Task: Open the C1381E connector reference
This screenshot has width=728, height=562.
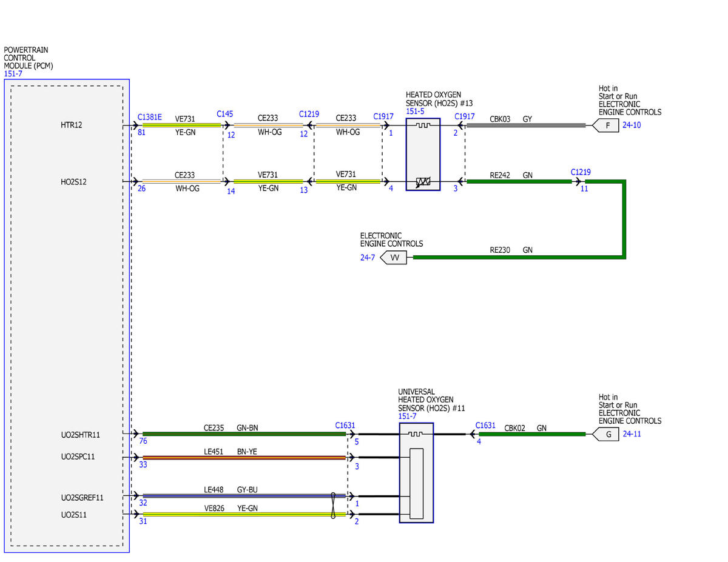Action: click(149, 116)
